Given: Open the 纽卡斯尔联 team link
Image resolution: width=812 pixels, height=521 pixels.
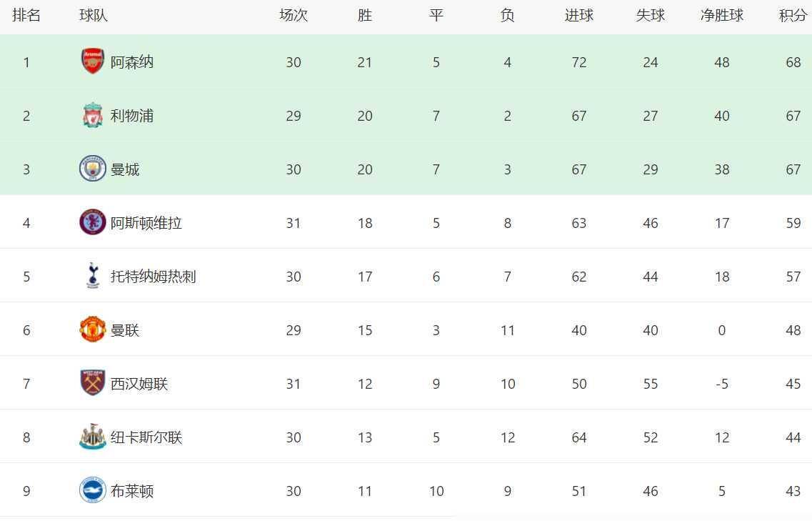Looking at the screenshot, I should [x=146, y=437].
